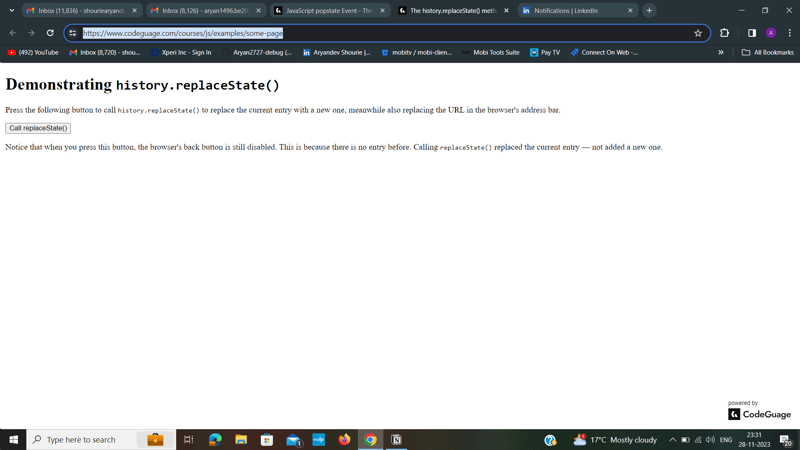Screen dimensions: 800x450
Task: Switch to the Notifications LinkedIn tab
Action: 578,10
